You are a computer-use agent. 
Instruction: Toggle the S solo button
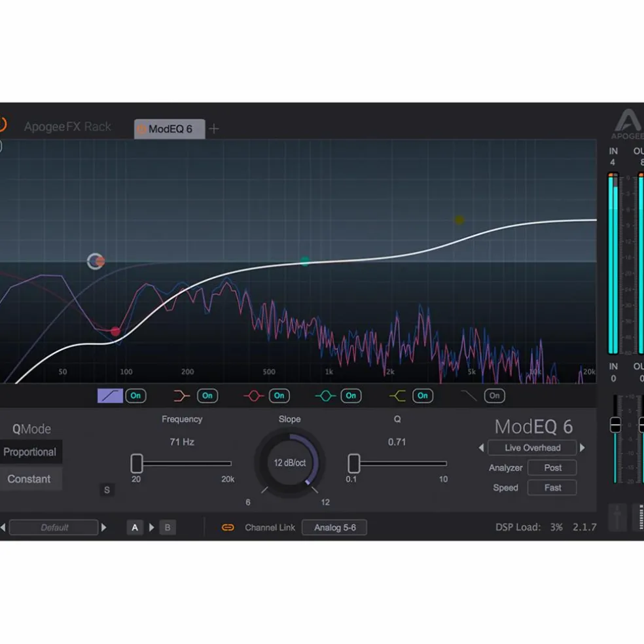[107, 490]
